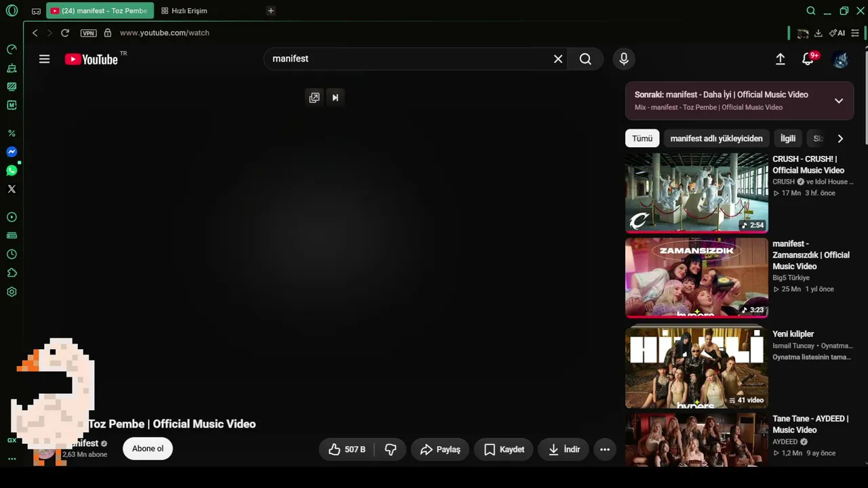868x488 pixels.
Task: Click the YouTube upload arrow icon
Action: pos(781,59)
